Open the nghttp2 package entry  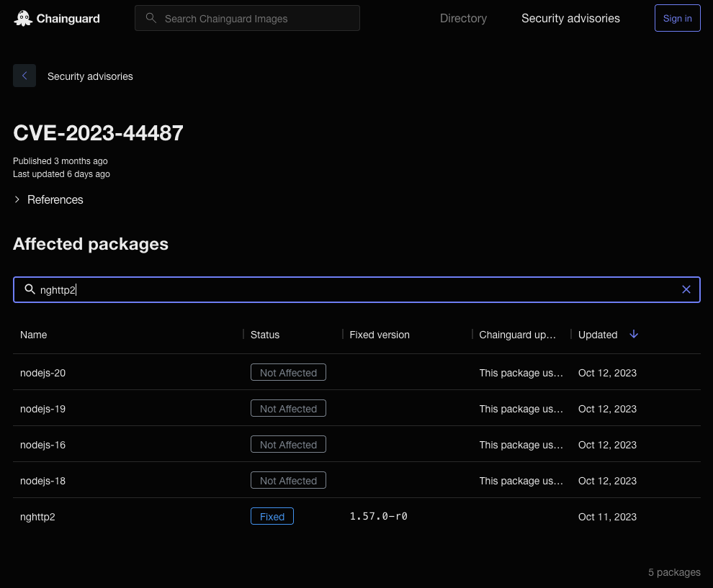click(37, 517)
